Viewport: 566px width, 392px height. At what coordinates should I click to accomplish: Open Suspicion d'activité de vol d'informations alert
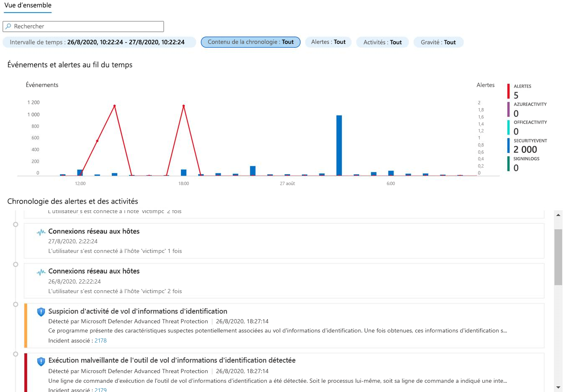point(138,312)
